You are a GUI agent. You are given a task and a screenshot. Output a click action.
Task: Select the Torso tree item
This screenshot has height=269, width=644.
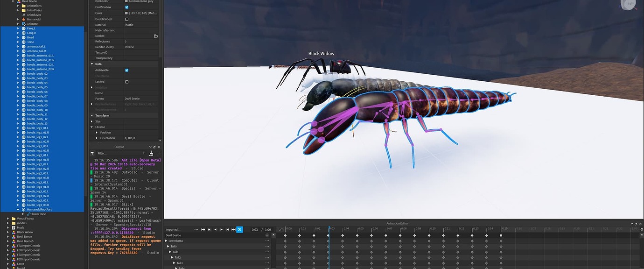(30, 42)
